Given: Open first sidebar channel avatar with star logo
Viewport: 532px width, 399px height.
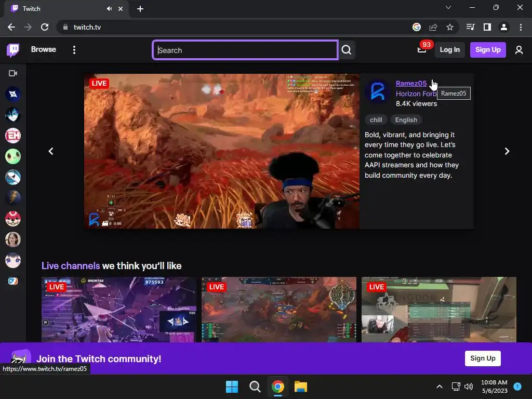Looking at the screenshot, I should [13, 94].
